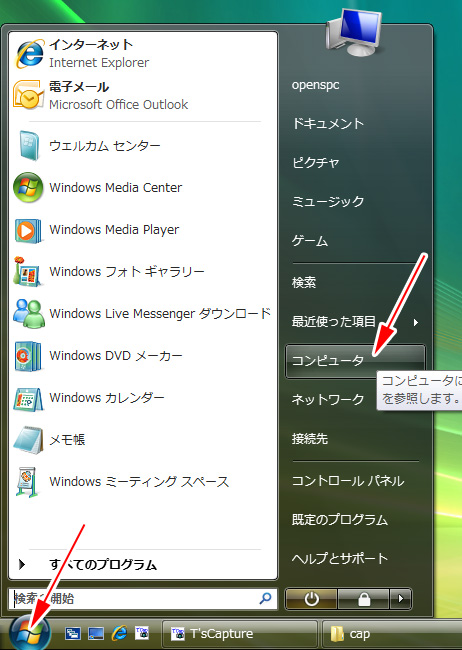Switch to T'sCapture taskbar button

[240, 634]
